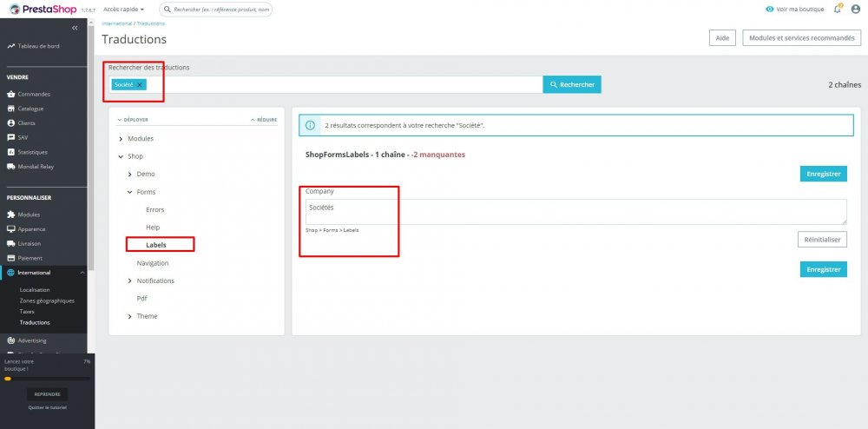This screenshot has height=429, width=868.
Task: Select Help in translations tree
Action: 153,228
